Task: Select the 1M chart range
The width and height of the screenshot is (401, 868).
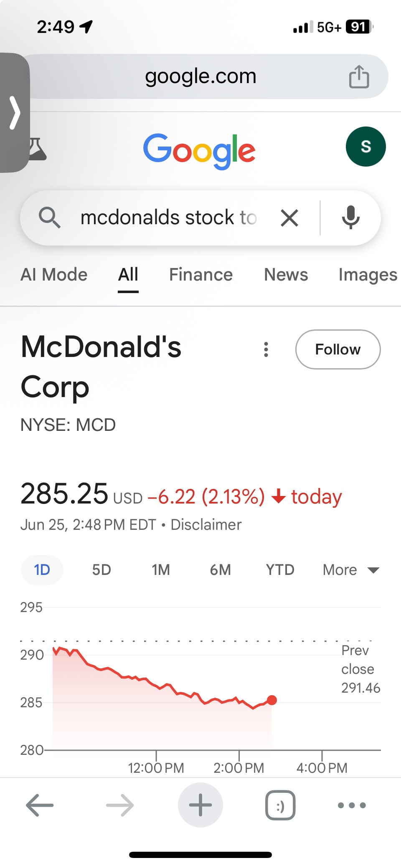Action: click(161, 570)
